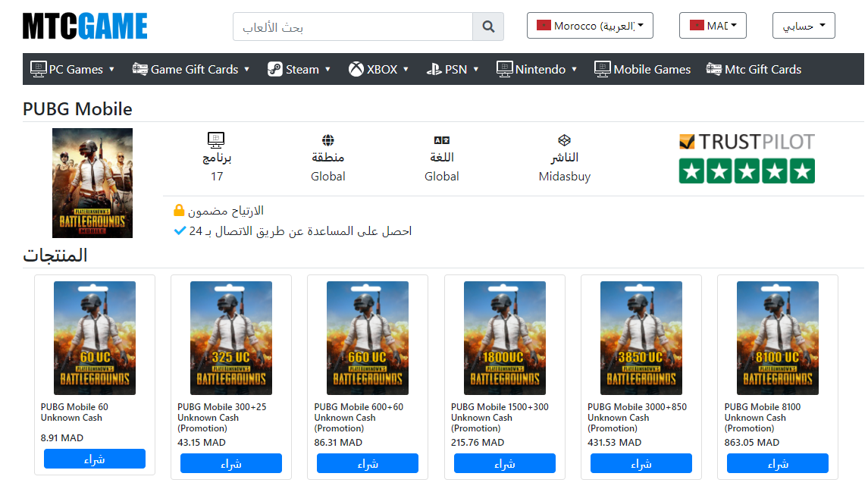The width and height of the screenshot is (868, 489).
Task: Open PUBG Mobile 60 Unknown Cash title
Action: point(74,412)
